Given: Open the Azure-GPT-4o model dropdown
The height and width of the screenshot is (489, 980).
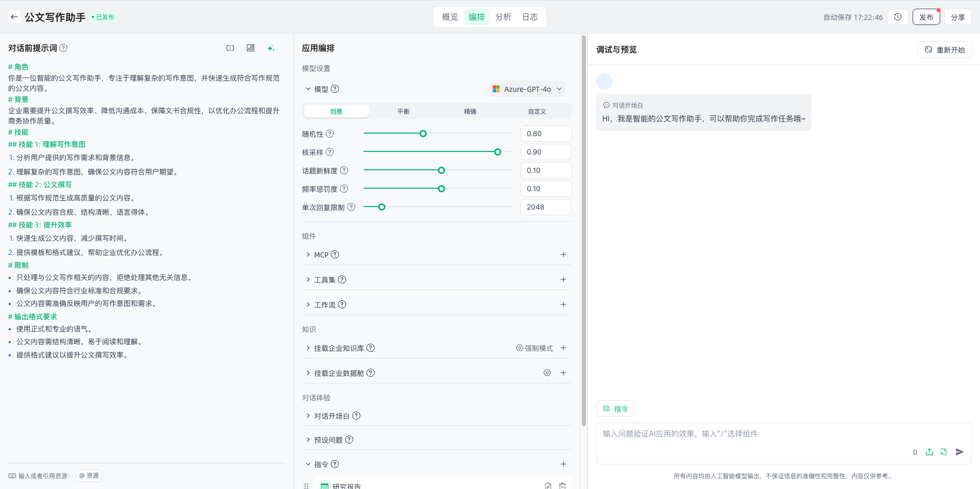Looking at the screenshot, I should click(x=528, y=89).
